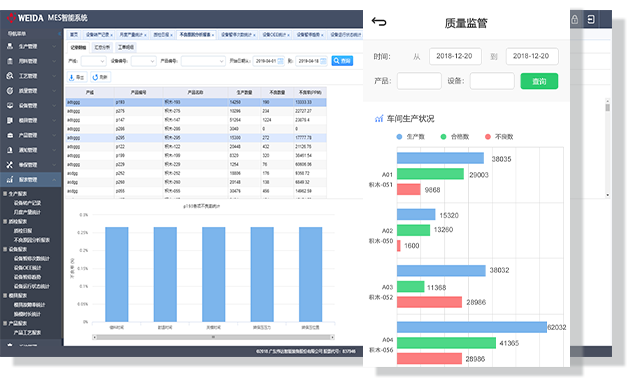Toggle 合格数 legend series in chart

pos(455,137)
